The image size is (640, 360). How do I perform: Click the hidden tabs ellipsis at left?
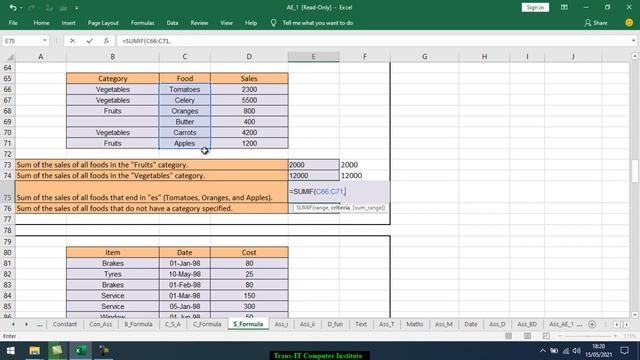(x=40, y=324)
